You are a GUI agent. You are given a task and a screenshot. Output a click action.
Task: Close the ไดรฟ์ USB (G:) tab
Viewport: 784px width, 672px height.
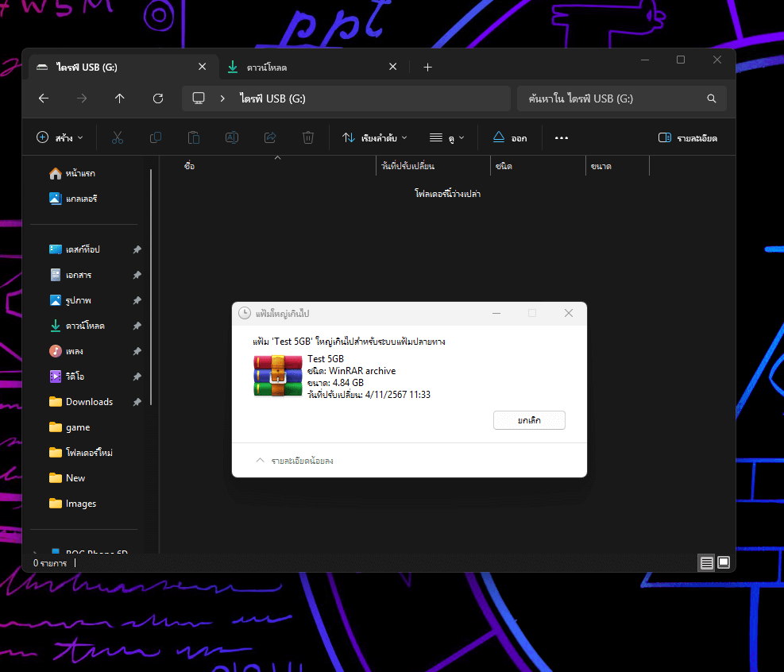[x=202, y=67]
